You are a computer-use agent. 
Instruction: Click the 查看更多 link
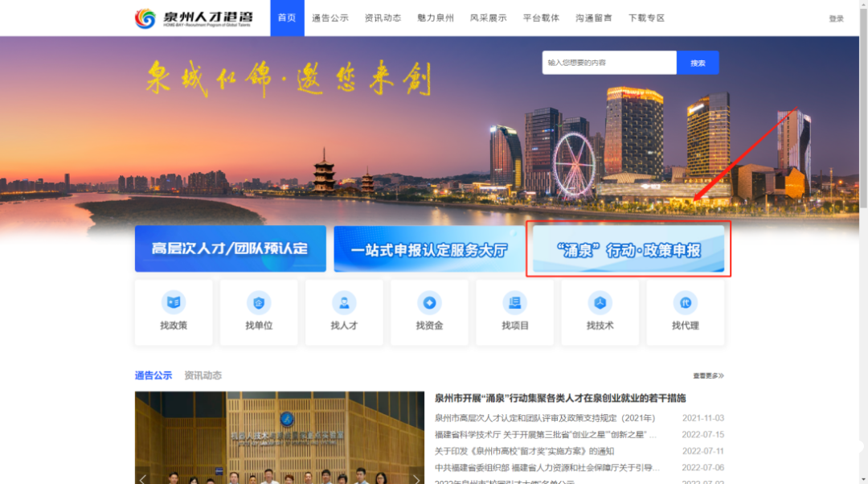(x=709, y=375)
